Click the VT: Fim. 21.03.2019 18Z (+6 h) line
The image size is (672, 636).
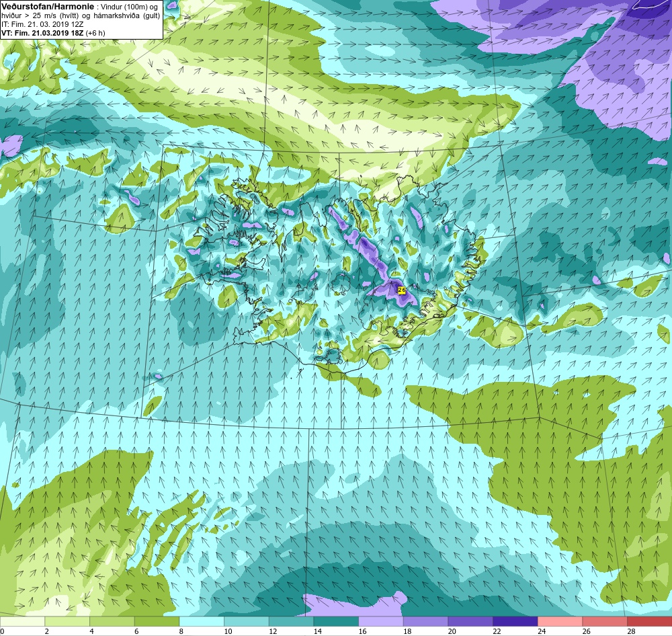click(53, 33)
